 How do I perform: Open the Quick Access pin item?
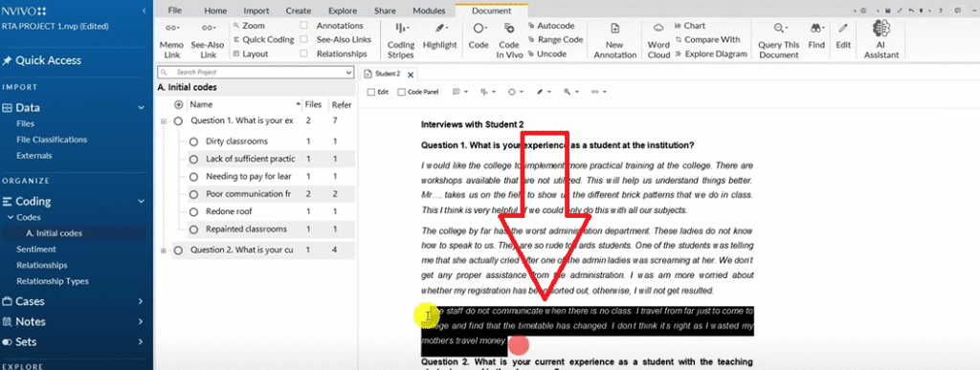tap(42, 60)
